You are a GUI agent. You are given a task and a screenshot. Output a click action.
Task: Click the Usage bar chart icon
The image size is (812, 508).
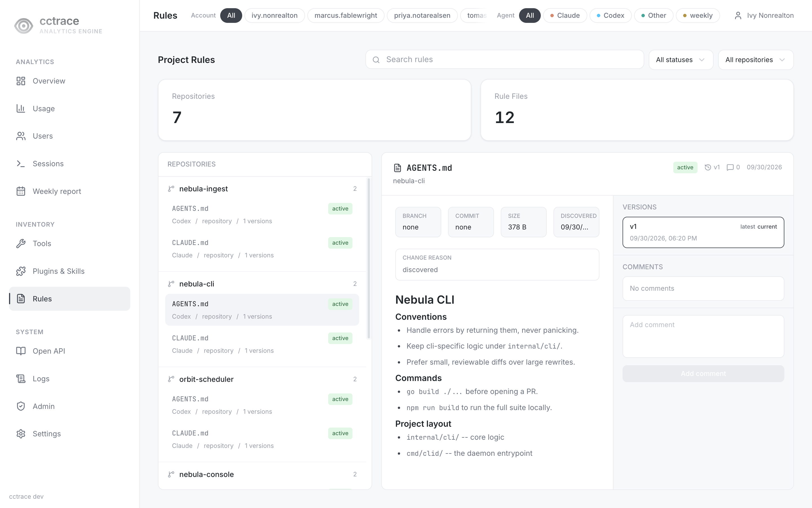[21, 109]
